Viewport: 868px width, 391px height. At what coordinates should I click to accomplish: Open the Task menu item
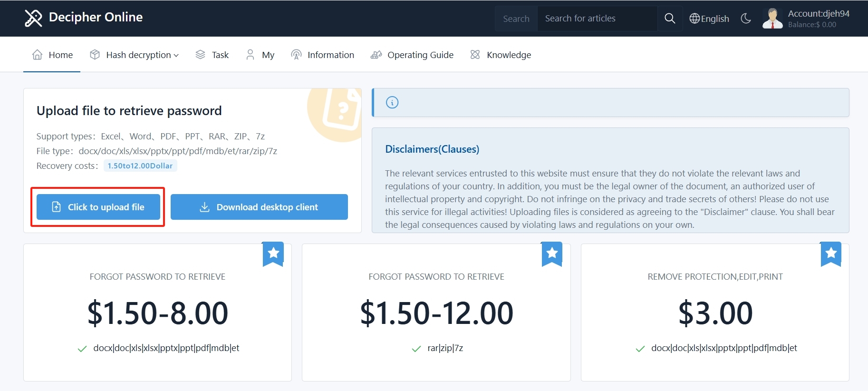(212, 55)
